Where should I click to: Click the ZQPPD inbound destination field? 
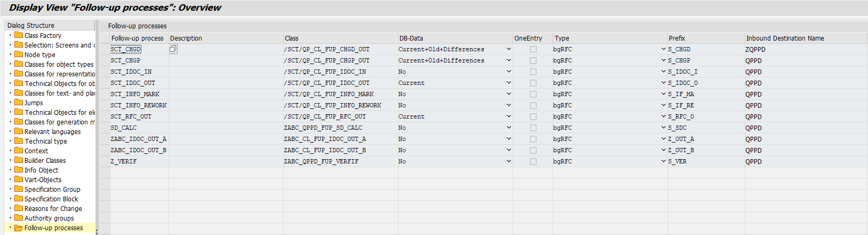pos(755,49)
